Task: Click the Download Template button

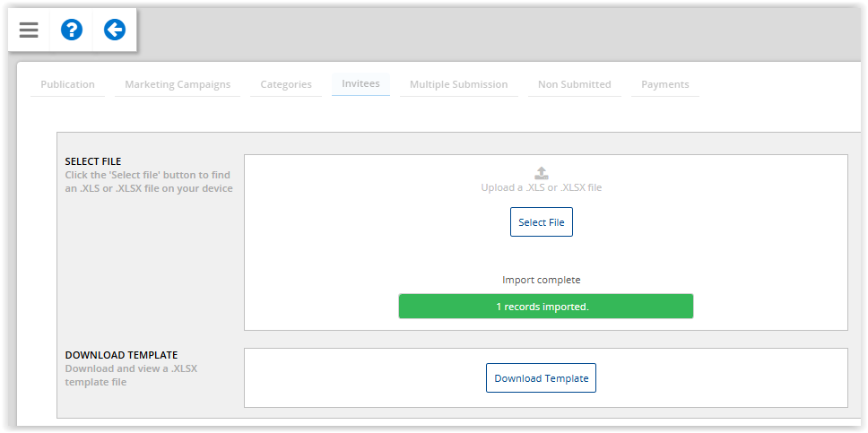Action: (541, 378)
